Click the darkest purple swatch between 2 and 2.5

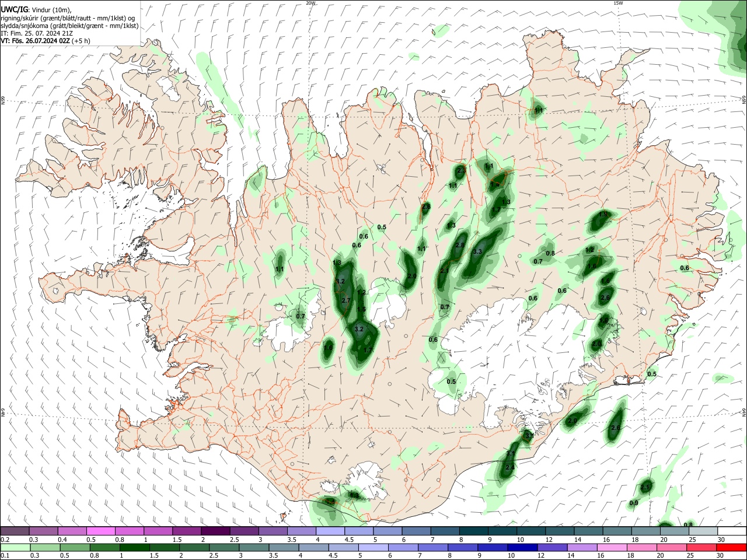tap(215, 531)
